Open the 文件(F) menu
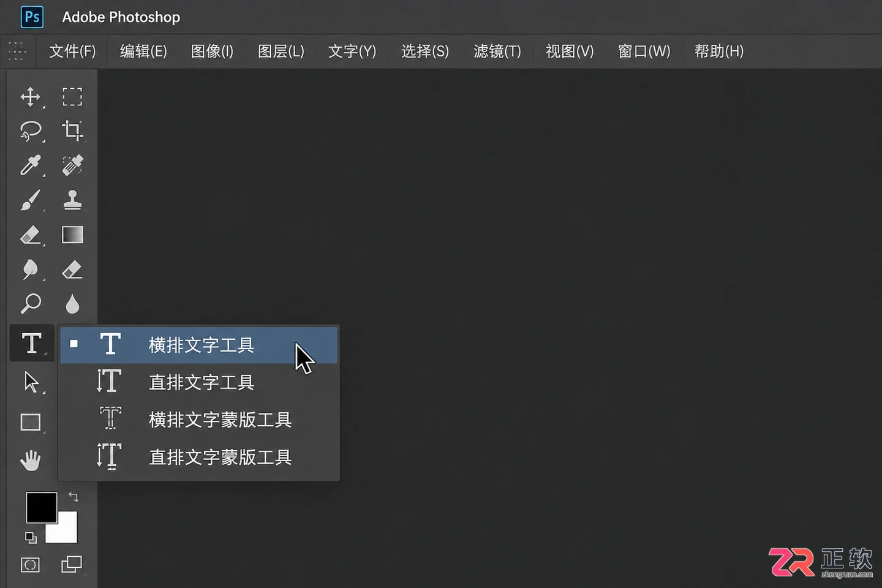The width and height of the screenshot is (882, 588). 72,51
